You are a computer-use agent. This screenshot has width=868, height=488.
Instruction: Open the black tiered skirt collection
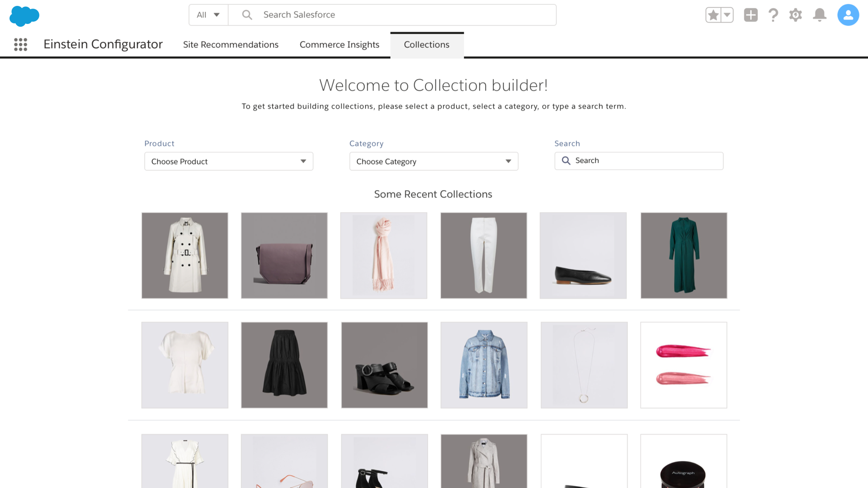(x=284, y=365)
